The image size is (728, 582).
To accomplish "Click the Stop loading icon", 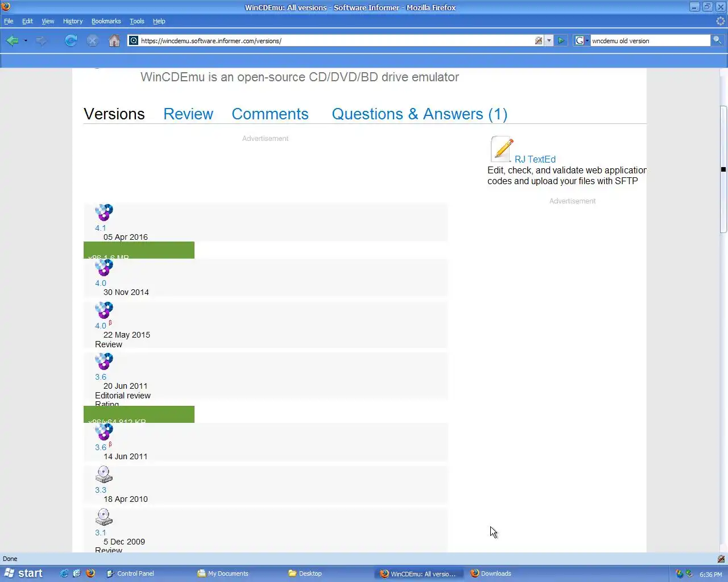I will 93,40.
